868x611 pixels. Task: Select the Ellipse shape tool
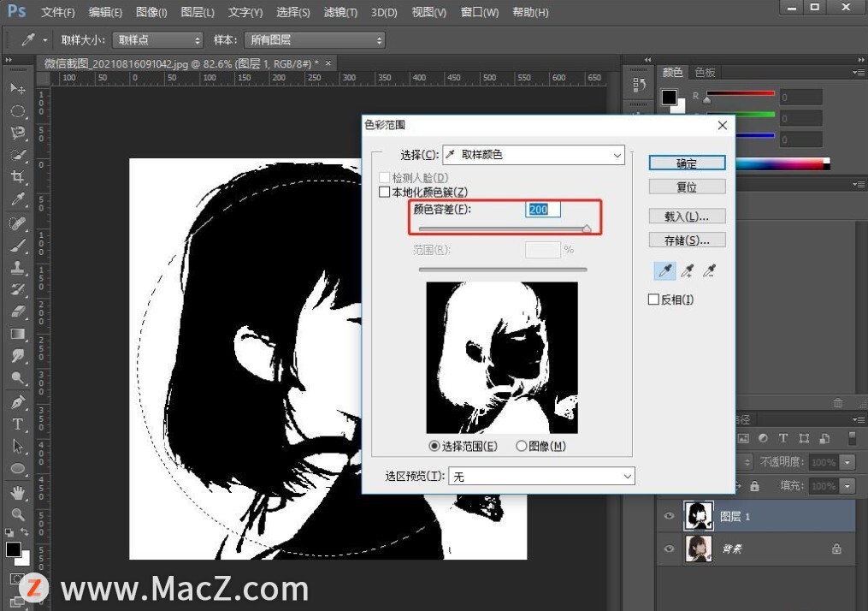tap(18, 469)
